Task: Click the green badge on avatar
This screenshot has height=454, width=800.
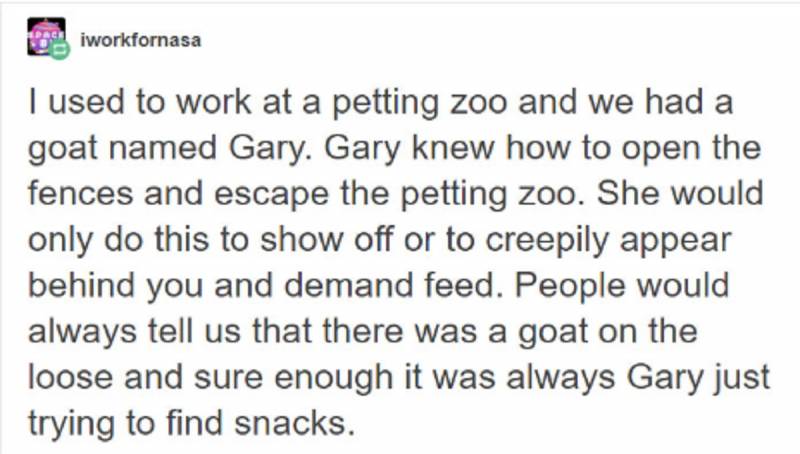Action: coord(60,49)
